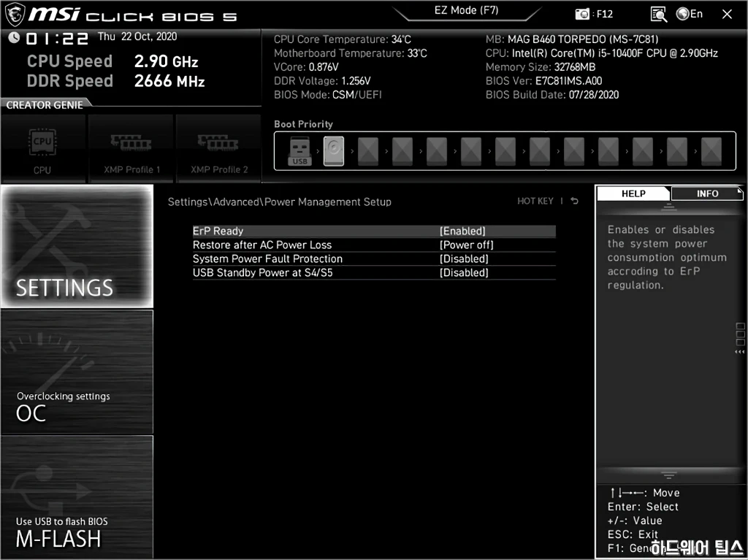Image resolution: width=748 pixels, height=560 pixels.
Task: Change ErP Ready [Enabled] value
Action: coord(462,231)
